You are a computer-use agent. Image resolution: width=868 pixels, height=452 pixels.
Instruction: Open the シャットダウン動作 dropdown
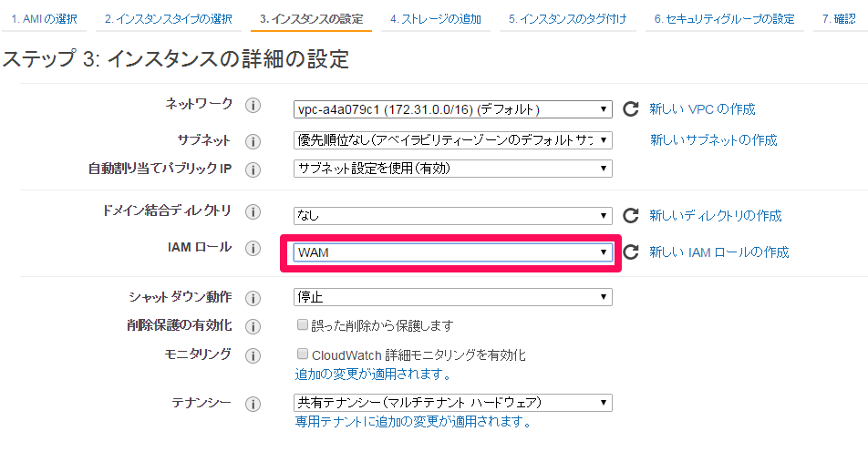coord(453,297)
